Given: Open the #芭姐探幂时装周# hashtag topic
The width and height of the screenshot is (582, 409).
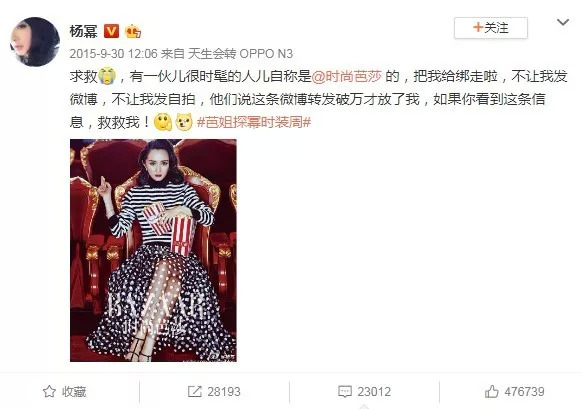Looking at the screenshot, I should pos(254,122).
